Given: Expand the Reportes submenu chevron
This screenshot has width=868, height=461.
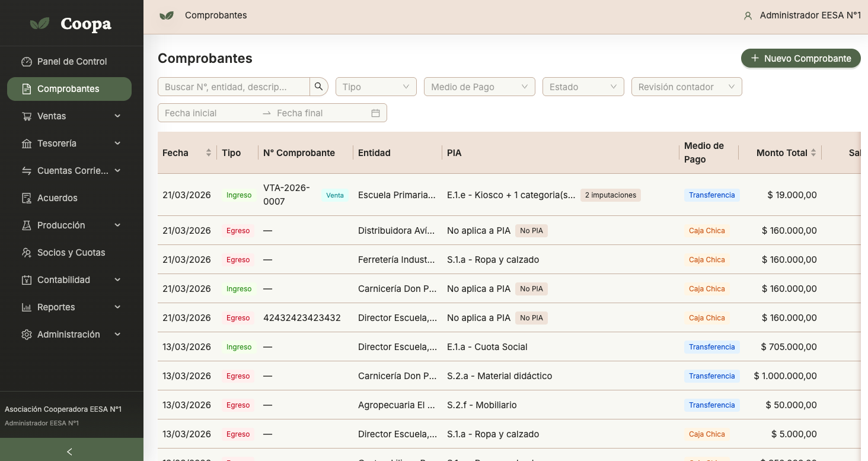Looking at the screenshot, I should [x=117, y=307].
